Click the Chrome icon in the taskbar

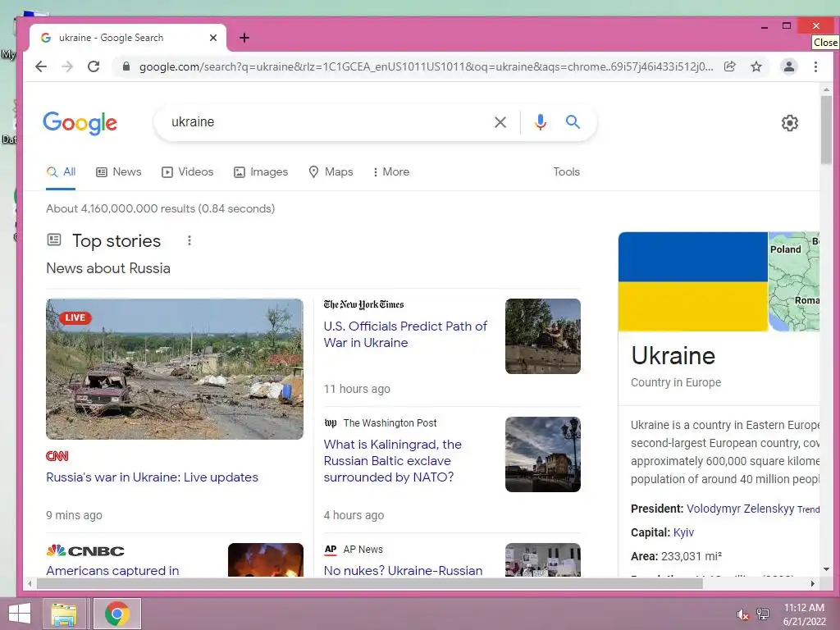tap(117, 614)
